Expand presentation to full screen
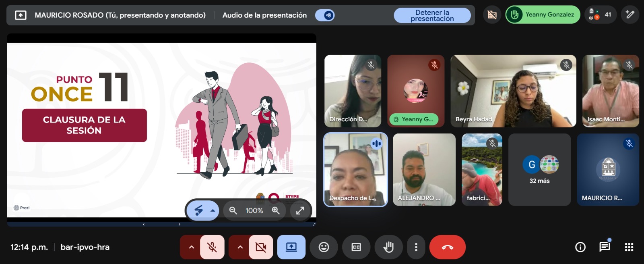This screenshot has width=644, height=264. pos(300,210)
